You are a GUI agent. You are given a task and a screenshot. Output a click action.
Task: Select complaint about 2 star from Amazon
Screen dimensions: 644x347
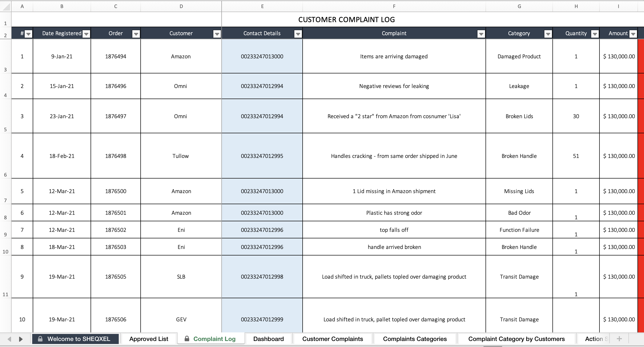point(394,116)
